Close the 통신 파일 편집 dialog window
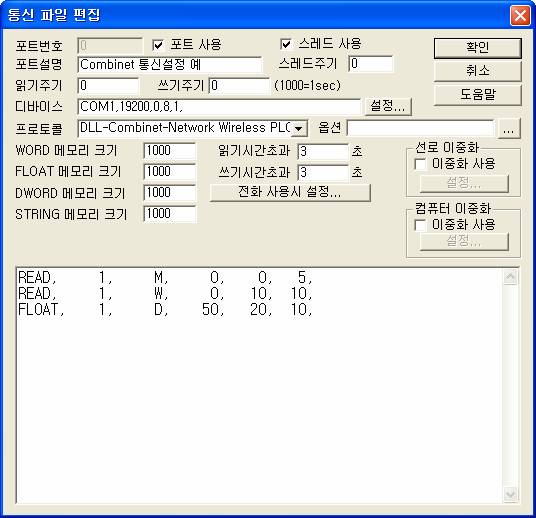Image resolution: width=536 pixels, height=518 pixels. click(520, 15)
